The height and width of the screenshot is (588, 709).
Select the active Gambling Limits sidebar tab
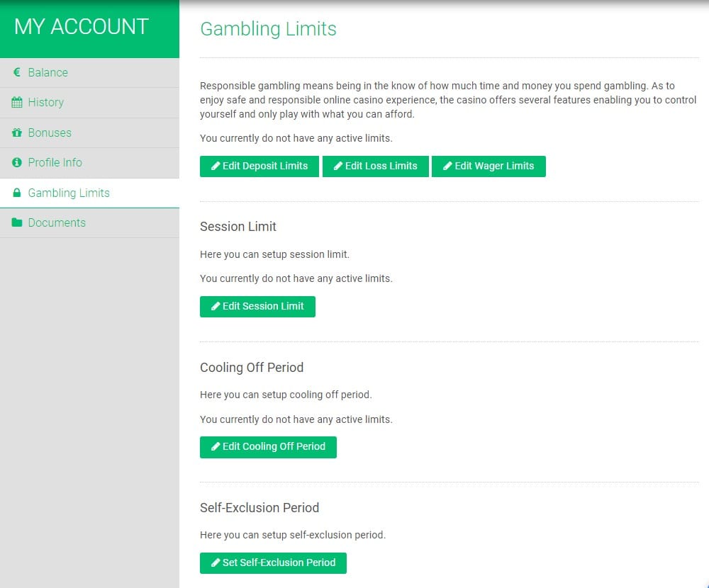pyautogui.click(x=69, y=193)
